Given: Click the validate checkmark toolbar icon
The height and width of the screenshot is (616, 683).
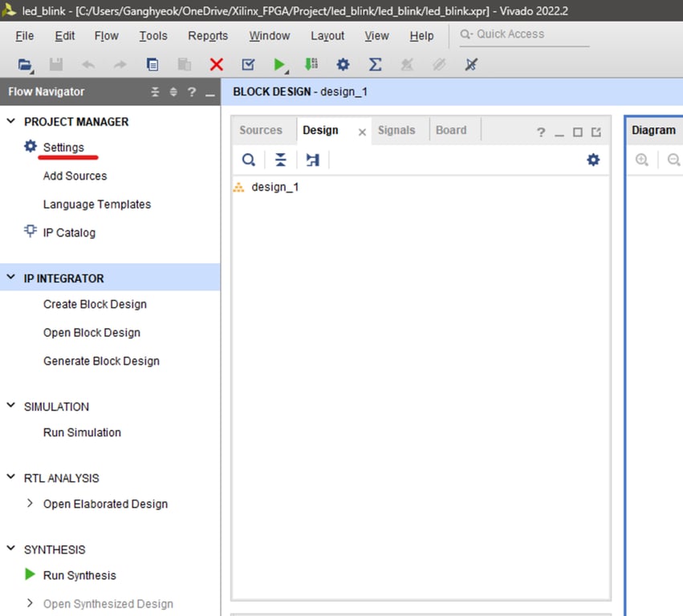Looking at the screenshot, I should click(x=248, y=64).
